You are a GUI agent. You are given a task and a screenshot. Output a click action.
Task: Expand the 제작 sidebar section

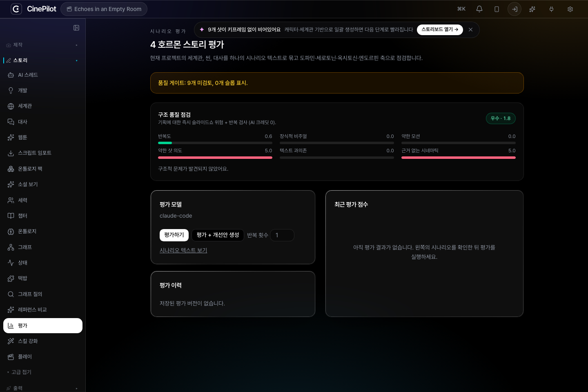[x=42, y=45]
